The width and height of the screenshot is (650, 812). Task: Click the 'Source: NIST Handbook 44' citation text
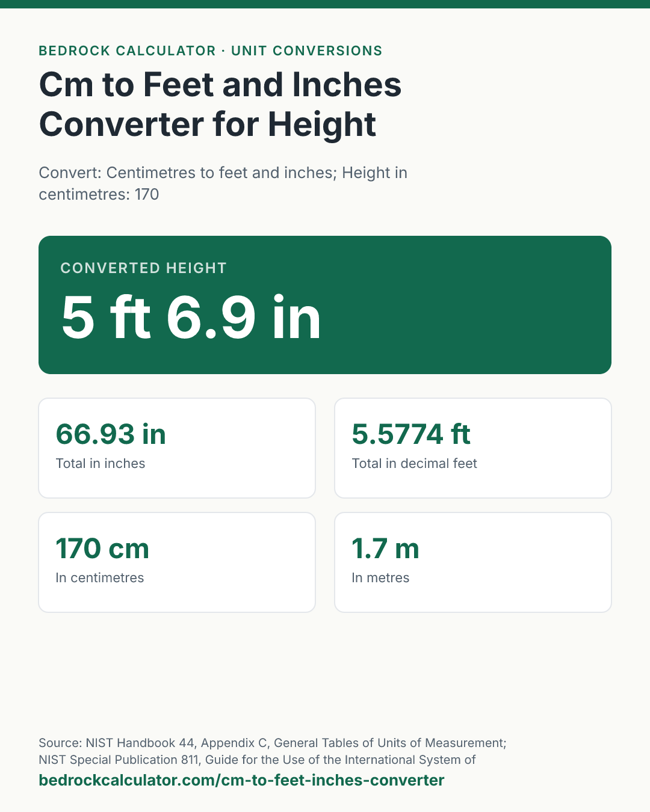[x=273, y=743]
